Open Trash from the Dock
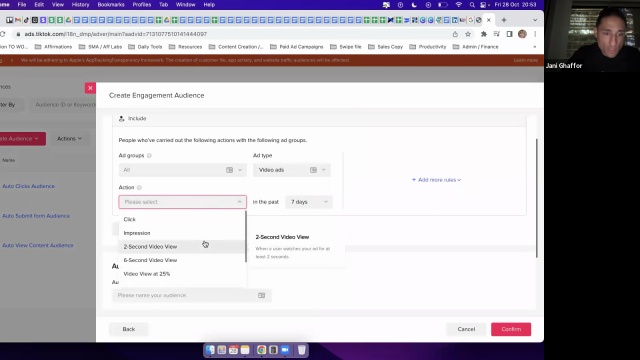The height and width of the screenshot is (360, 640). (301, 350)
